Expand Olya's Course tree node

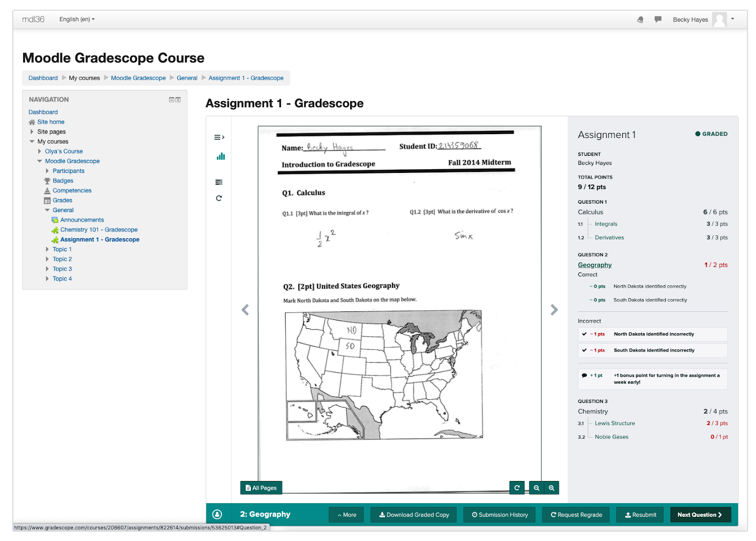pyautogui.click(x=40, y=151)
